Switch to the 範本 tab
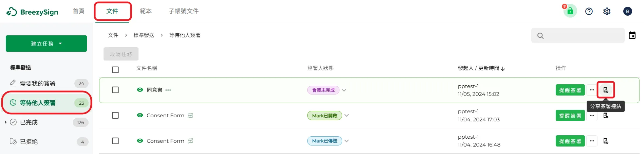Viewport: 644px width, 154px height. pyautogui.click(x=146, y=11)
